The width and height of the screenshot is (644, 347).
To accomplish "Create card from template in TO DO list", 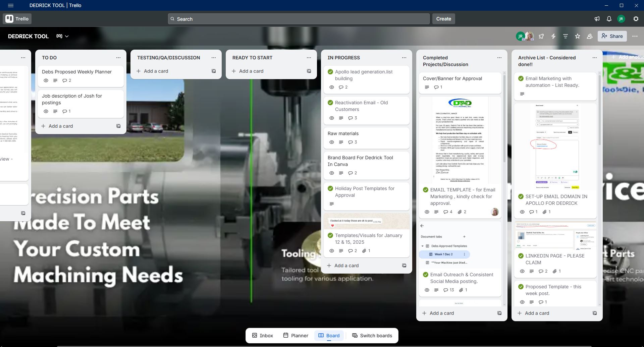I will (118, 126).
